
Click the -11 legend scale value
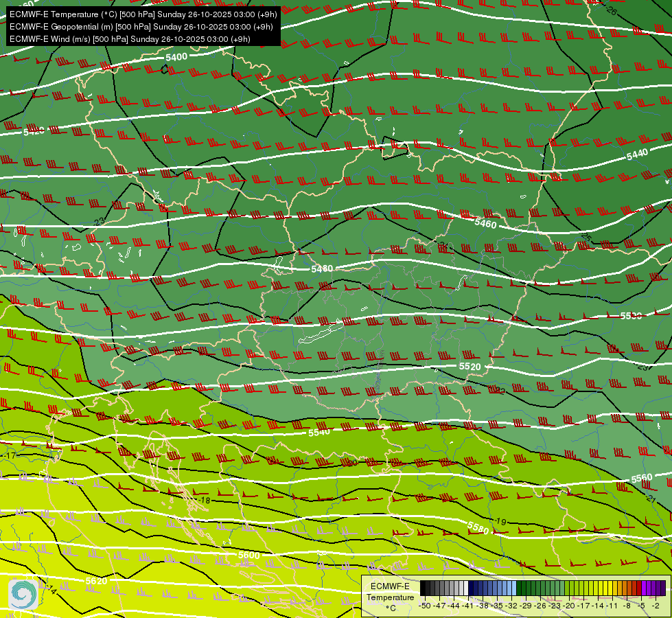coord(612,606)
